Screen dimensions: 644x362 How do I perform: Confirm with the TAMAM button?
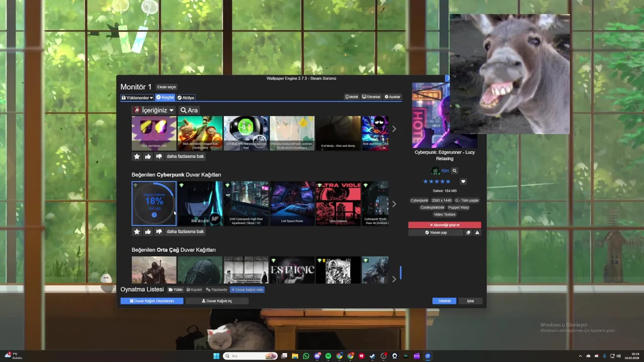[x=444, y=301]
